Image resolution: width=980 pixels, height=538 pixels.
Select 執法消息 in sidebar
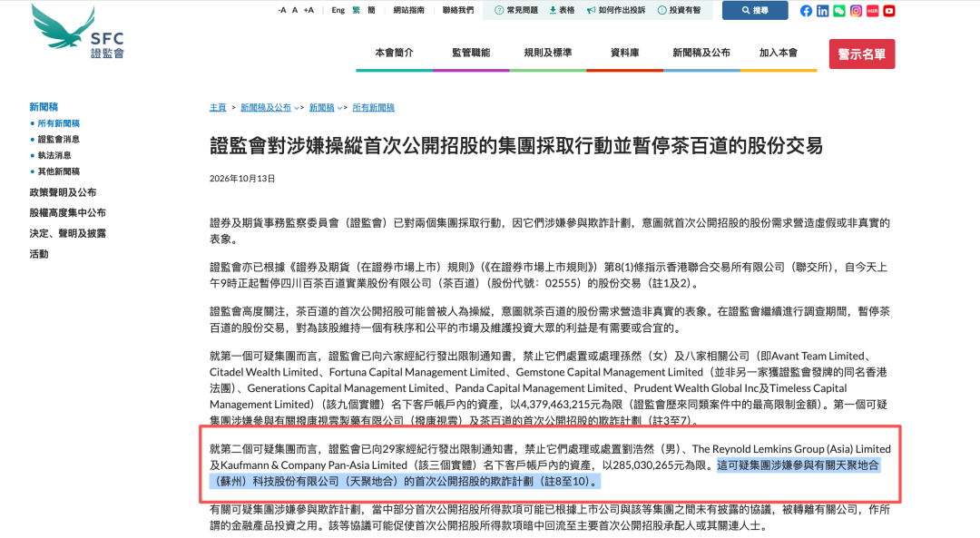coord(54,155)
